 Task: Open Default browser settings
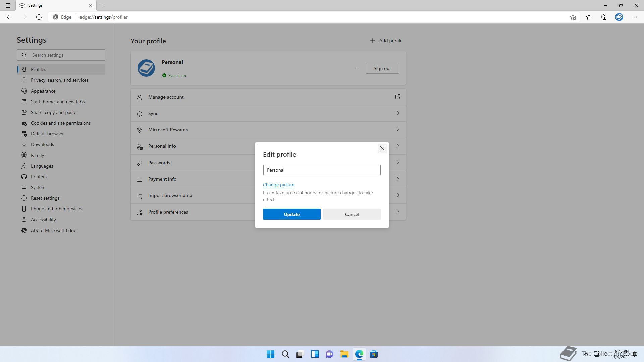pos(61,134)
